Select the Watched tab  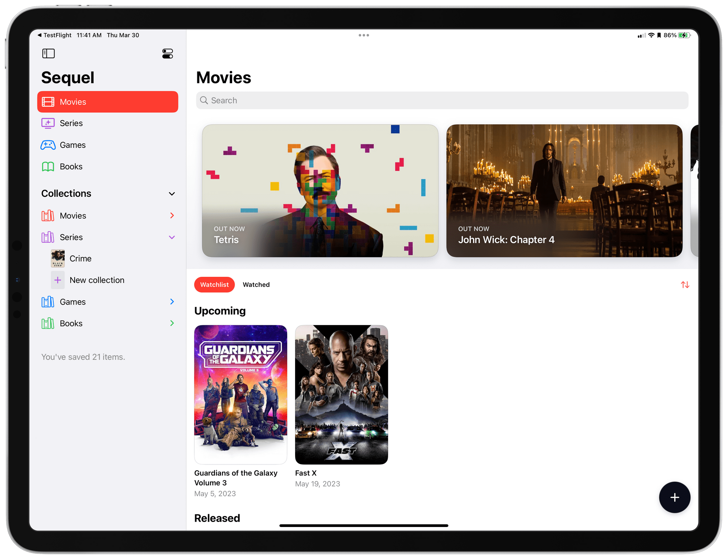[256, 285]
